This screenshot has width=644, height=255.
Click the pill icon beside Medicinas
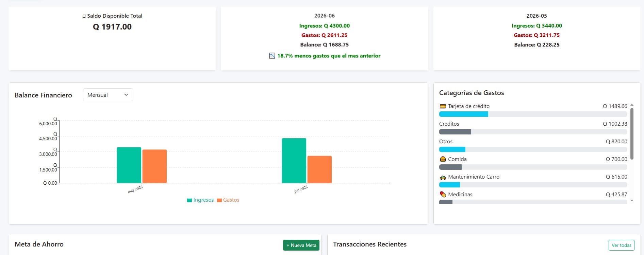coord(443,195)
